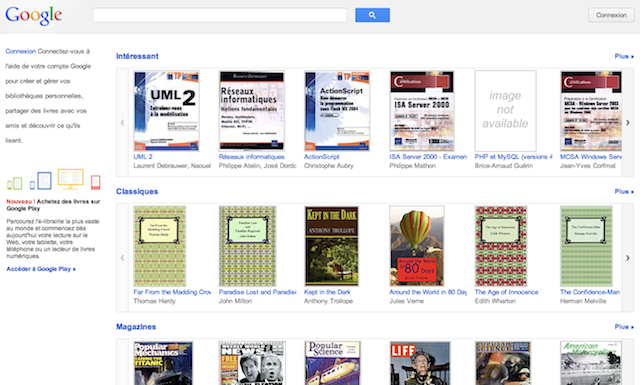
Task: Open the LIFE magazine cover
Action: click(420, 363)
